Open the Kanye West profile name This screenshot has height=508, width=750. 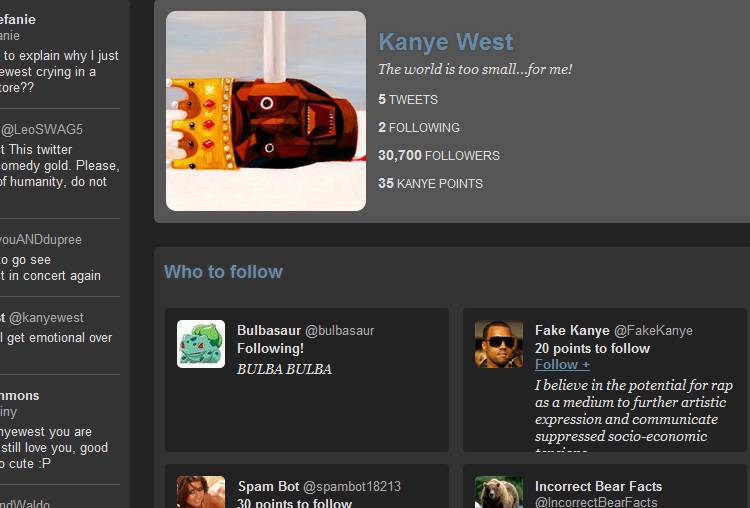point(445,42)
